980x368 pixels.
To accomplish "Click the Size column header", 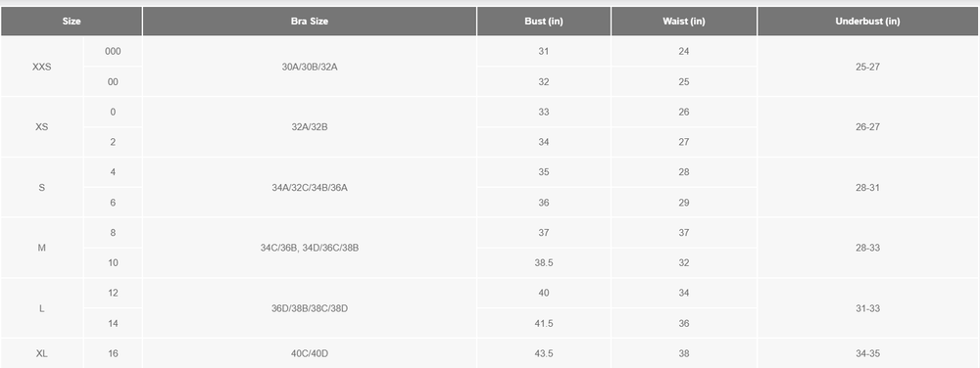I will click(x=72, y=22).
